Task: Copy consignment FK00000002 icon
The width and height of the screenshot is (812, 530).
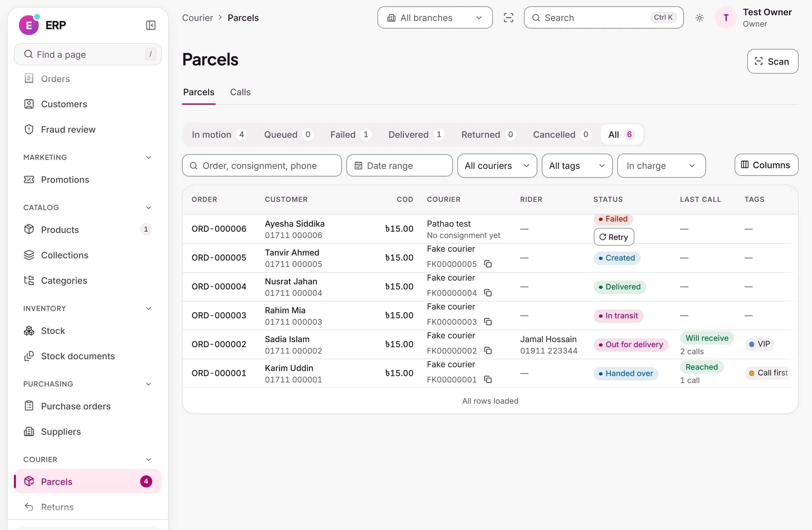Action: (x=488, y=350)
